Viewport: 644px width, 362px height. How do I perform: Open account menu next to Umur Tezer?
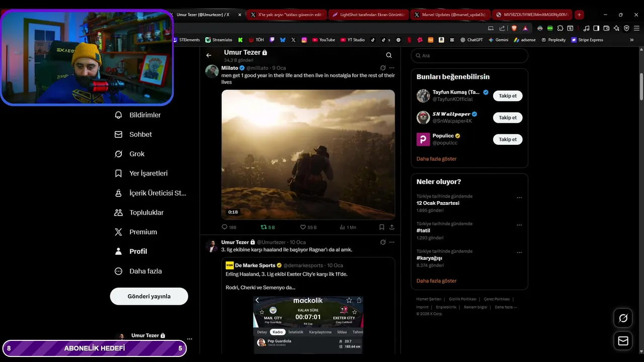pyautogui.click(x=189, y=339)
